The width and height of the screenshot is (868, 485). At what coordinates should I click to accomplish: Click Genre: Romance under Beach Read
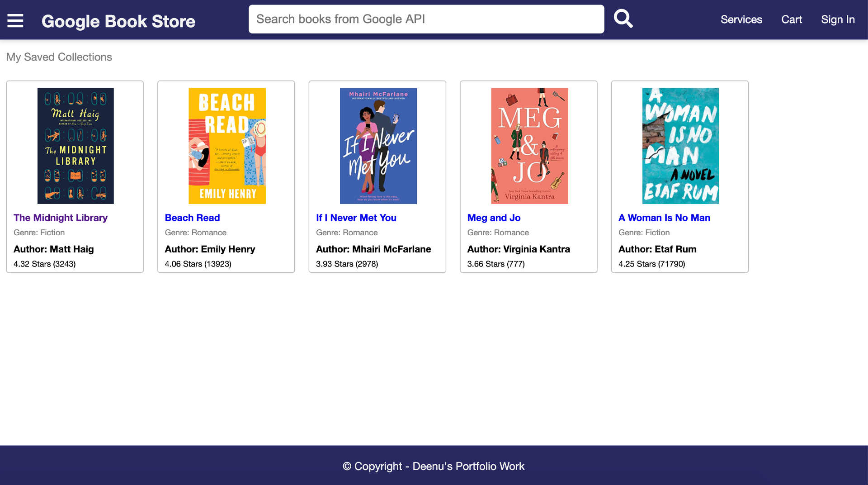pos(196,233)
